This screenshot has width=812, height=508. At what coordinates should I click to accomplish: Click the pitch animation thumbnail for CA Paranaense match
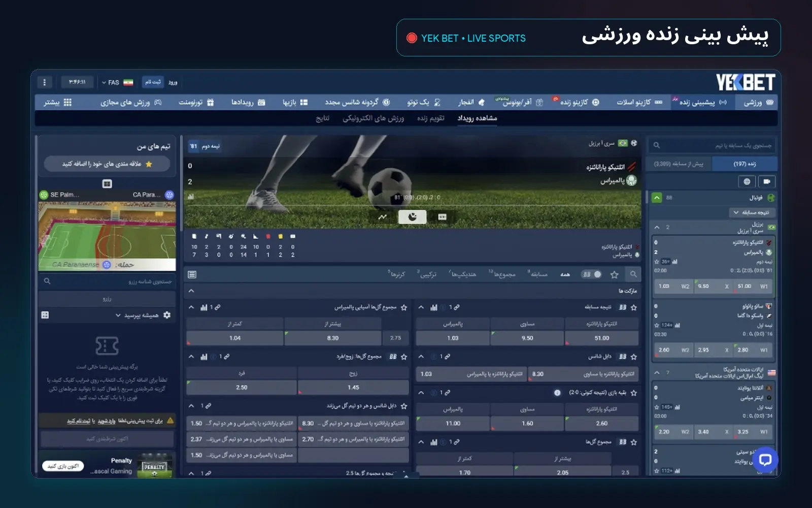pos(107,236)
